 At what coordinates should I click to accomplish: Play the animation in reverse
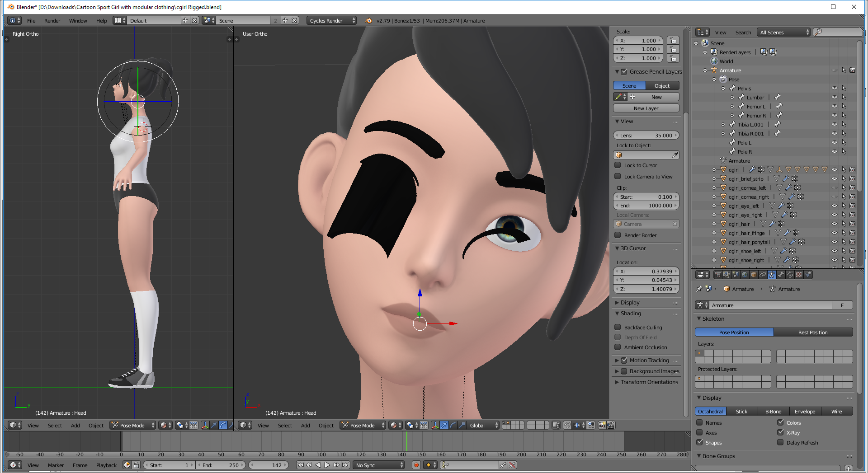pos(318,465)
